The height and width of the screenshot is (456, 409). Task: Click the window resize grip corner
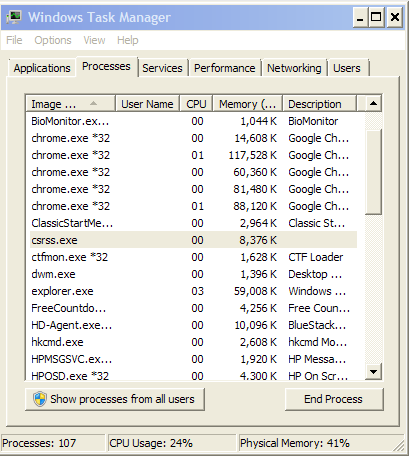(399, 447)
